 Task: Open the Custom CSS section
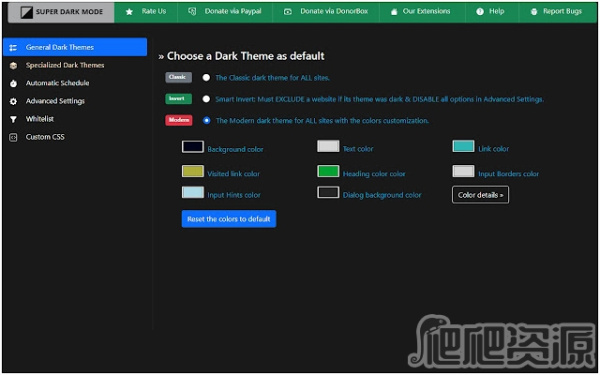[75, 137]
